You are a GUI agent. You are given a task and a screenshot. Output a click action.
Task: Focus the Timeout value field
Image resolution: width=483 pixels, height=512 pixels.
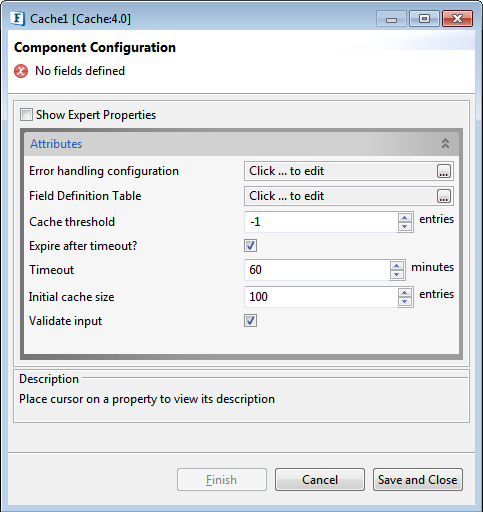(317, 270)
